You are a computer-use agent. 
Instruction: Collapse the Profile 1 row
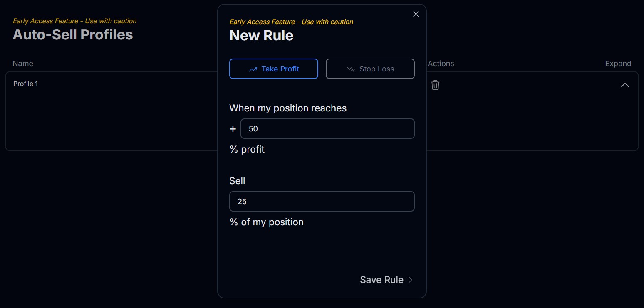pos(625,85)
